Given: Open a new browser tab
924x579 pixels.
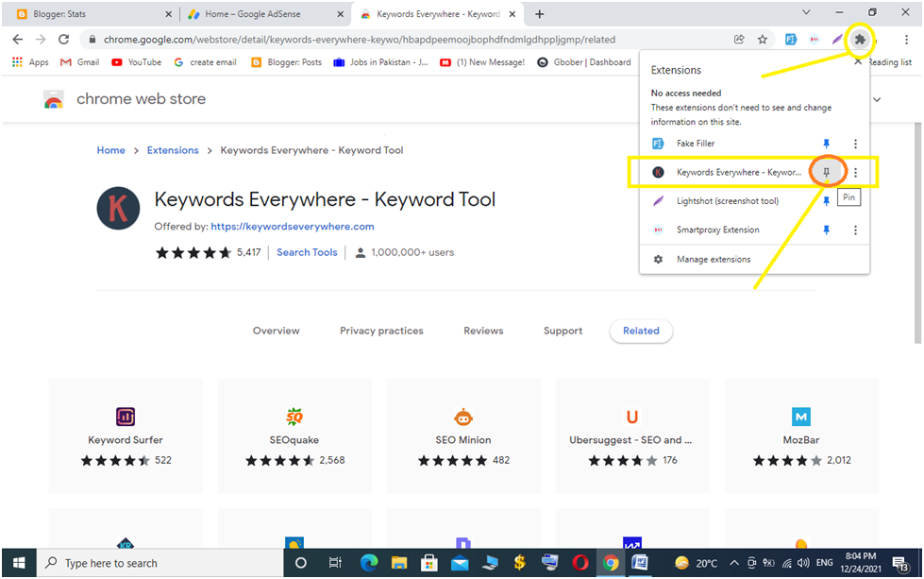Looking at the screenshot, I should point(539,13).
